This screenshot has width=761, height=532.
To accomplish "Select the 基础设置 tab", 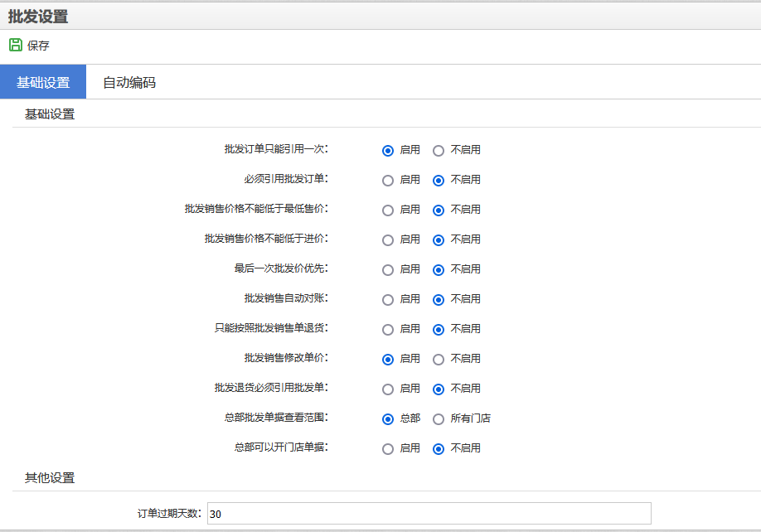I will point(43,82).
